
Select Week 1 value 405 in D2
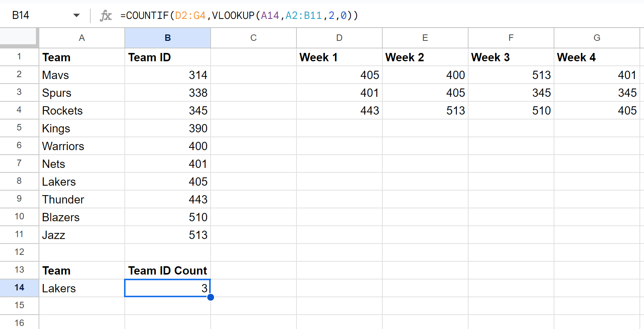tap(339, 75)
